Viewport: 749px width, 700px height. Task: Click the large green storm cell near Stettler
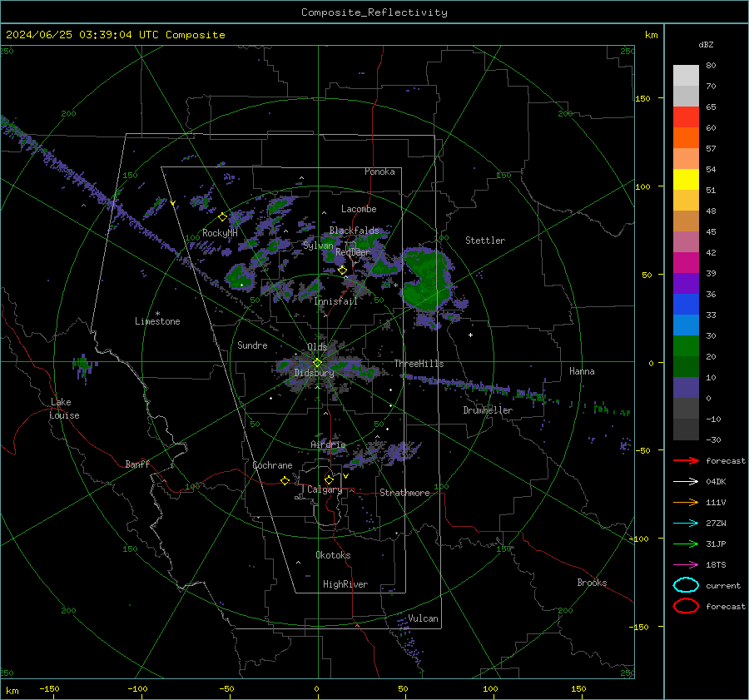(425, 281)
